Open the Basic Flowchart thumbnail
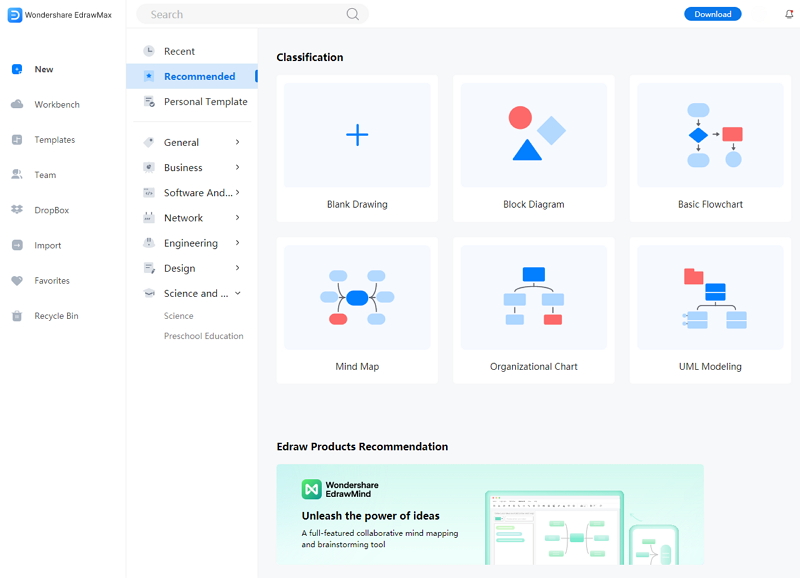Screen dimensions: 800x578 (710, 135)
